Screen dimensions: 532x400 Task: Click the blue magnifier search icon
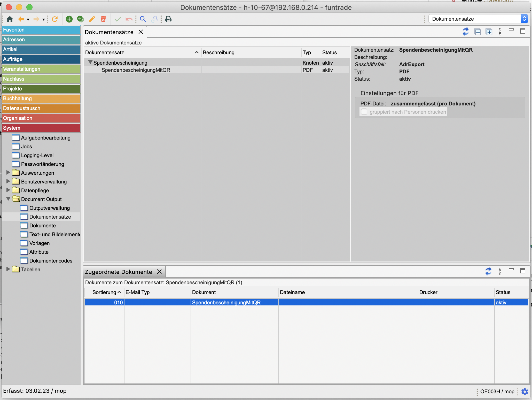point(143,19)
